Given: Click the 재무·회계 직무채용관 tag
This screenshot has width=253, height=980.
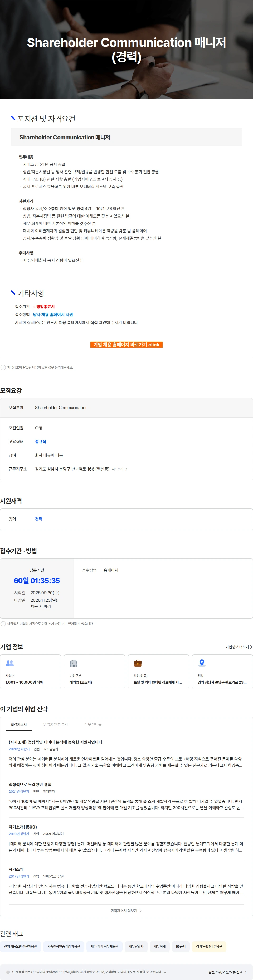Looking at the screenshot, I should coord(104,946).
